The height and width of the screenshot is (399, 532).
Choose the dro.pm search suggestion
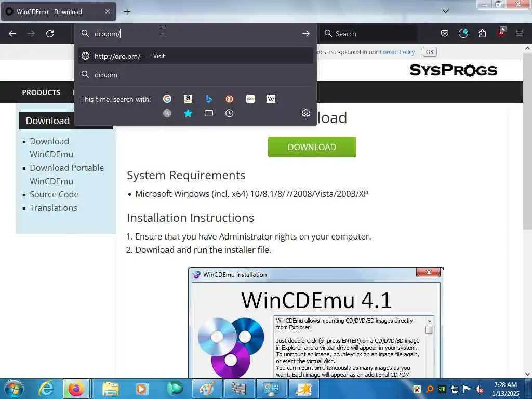(196, 75)
